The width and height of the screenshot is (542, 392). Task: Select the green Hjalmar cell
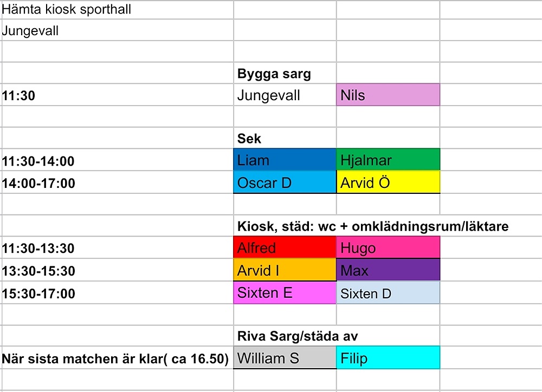[x=388, y=160]
